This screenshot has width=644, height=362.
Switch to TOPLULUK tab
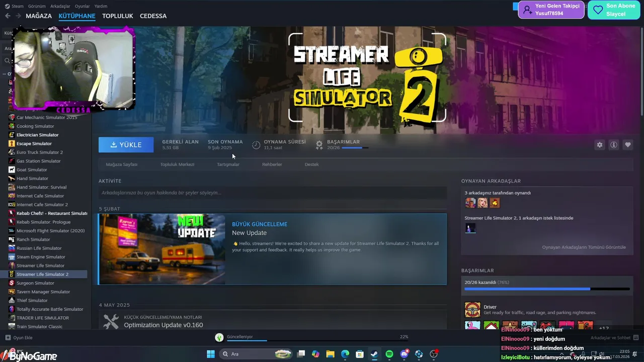pos(118,16)
